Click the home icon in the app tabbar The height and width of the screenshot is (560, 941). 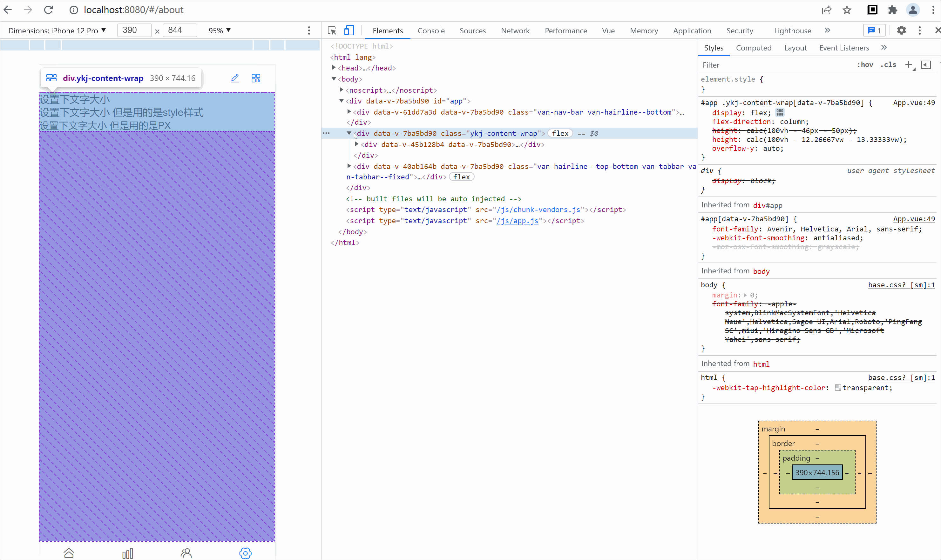(x=69, y=553)
